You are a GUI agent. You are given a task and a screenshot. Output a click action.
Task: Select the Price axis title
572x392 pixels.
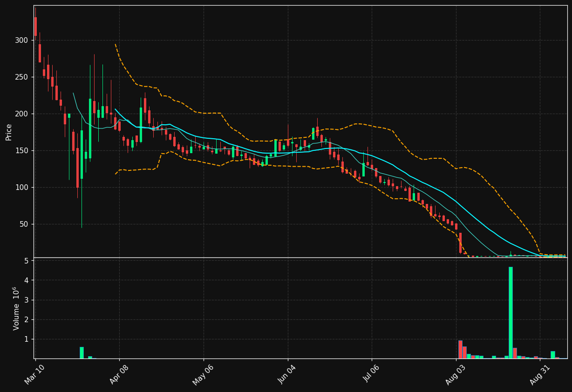click(x=9, y=132)
